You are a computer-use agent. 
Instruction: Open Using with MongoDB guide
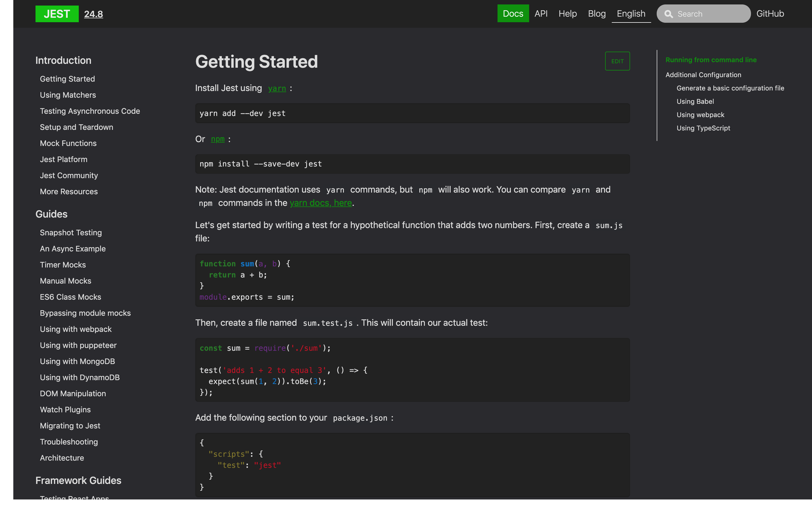[x=77, y=362]
